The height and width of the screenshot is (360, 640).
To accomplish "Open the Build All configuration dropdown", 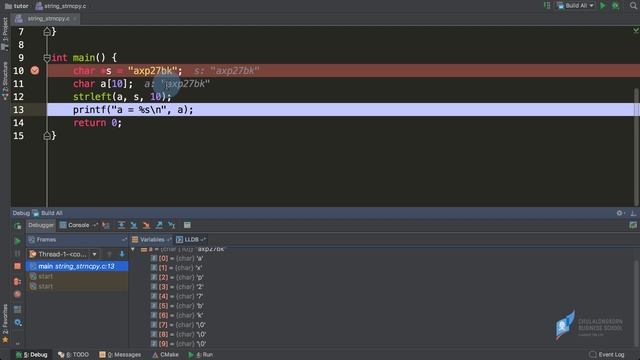I will (576, 6).
